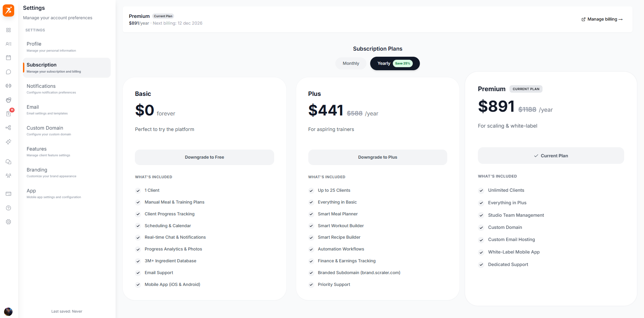Open the calendar icon in the sidebar

pyautogui.click(x=8, y=58)
